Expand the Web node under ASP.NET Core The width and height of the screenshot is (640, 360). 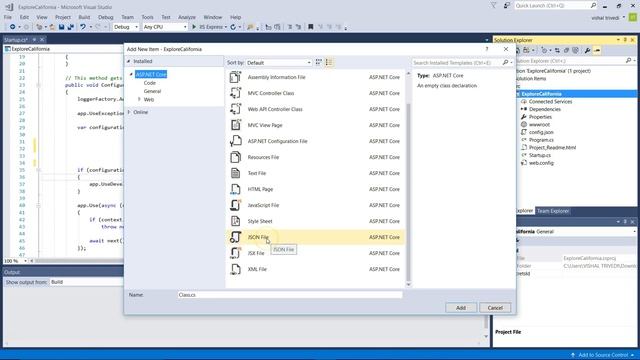click(139, 99)
